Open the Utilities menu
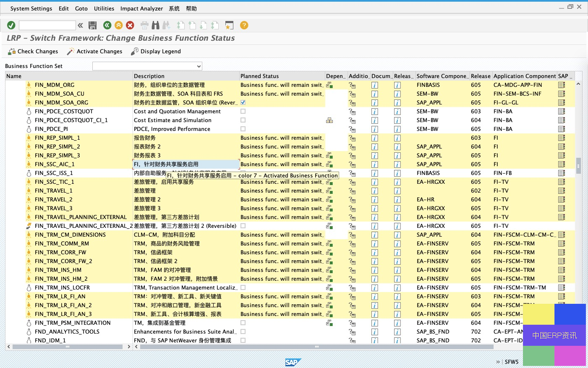Image resolution: width=588 pixels, height=368 pixels. [x=104, y=8]
